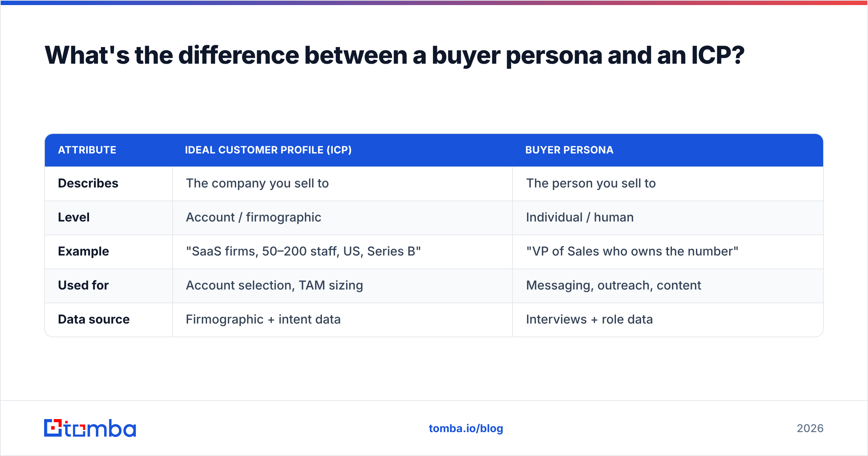This screenshot has width=868, height=456.
Task: Select "Interviews + role data" cell
Action: [668, 320]
